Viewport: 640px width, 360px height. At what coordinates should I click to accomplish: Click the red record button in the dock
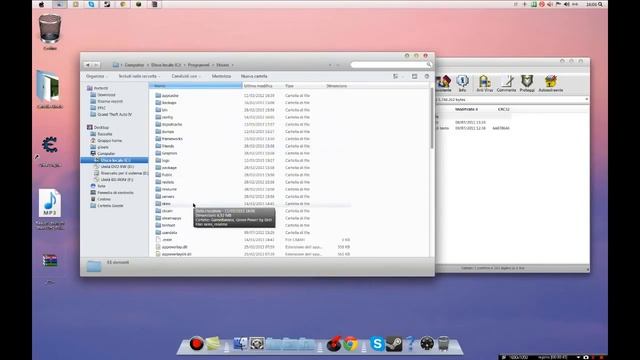click(196, 344)
